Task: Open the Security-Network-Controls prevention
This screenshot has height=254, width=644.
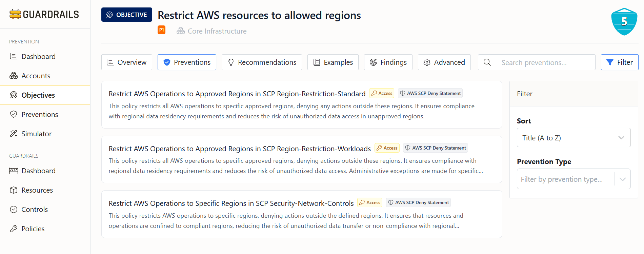Action: pyautogui.click(x=231, y=203)
